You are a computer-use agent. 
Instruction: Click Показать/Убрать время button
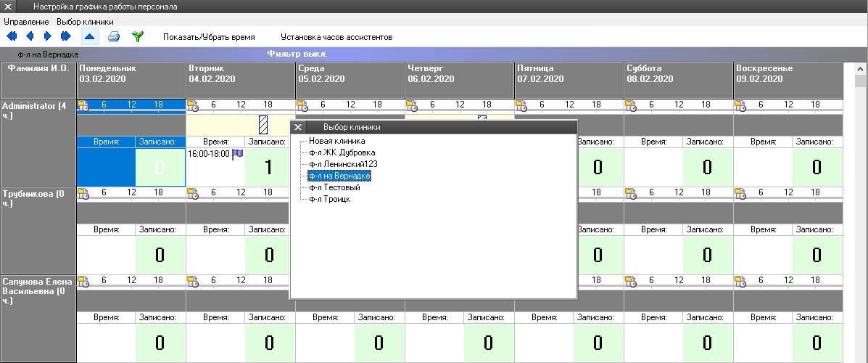tap(209, 36)
